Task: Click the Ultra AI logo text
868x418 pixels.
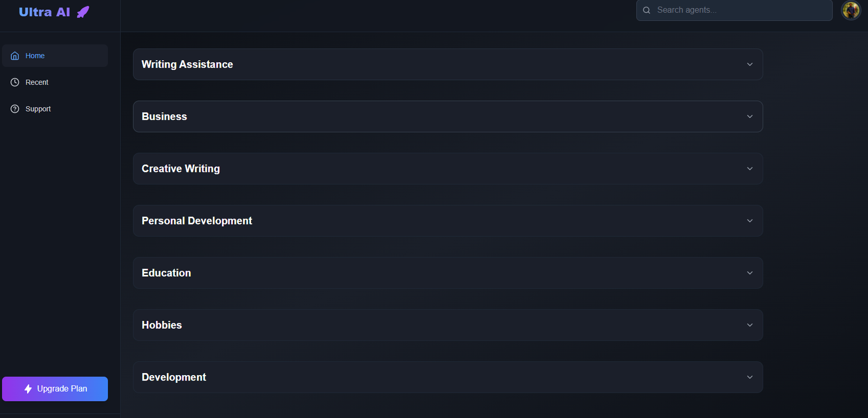Action: (x=44, y=12)
